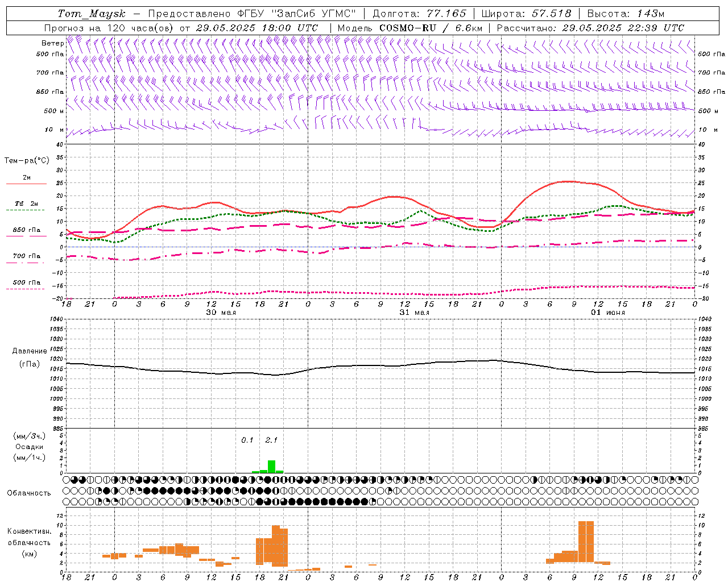Click the (мм/3ч.) precipitation unit label
This screenshot has height=582, width=728.
coord(29,436)
